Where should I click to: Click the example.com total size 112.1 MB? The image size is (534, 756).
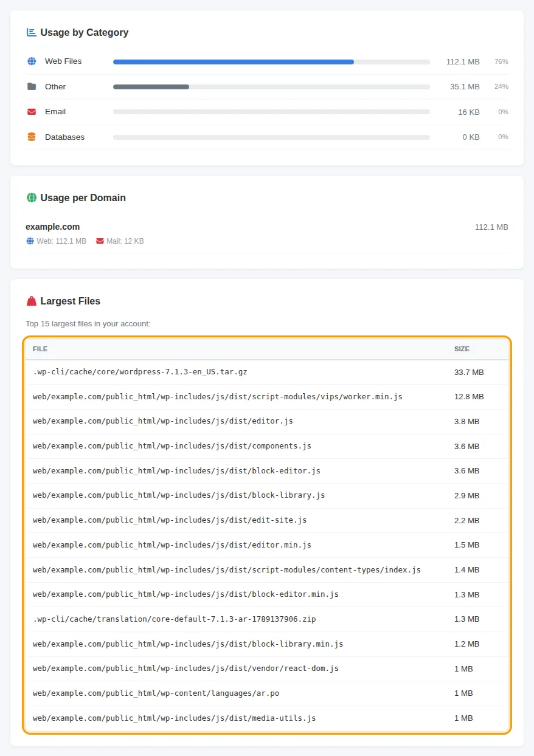tap(491, 227)
